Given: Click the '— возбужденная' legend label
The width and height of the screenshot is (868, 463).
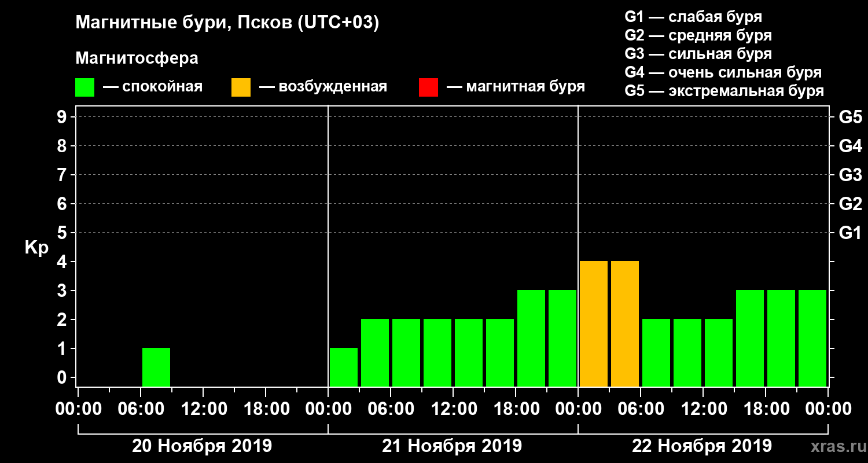Looking at the screenshot, I should [x=323, y=87].
